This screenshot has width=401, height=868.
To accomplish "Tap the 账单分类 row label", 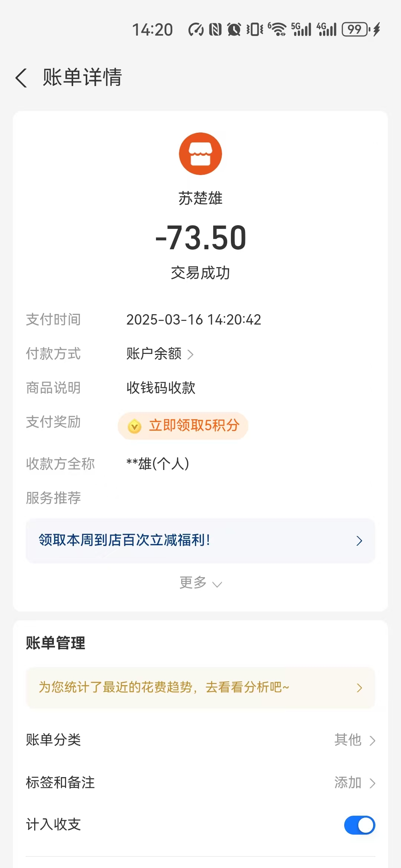I will click(53, 740).
